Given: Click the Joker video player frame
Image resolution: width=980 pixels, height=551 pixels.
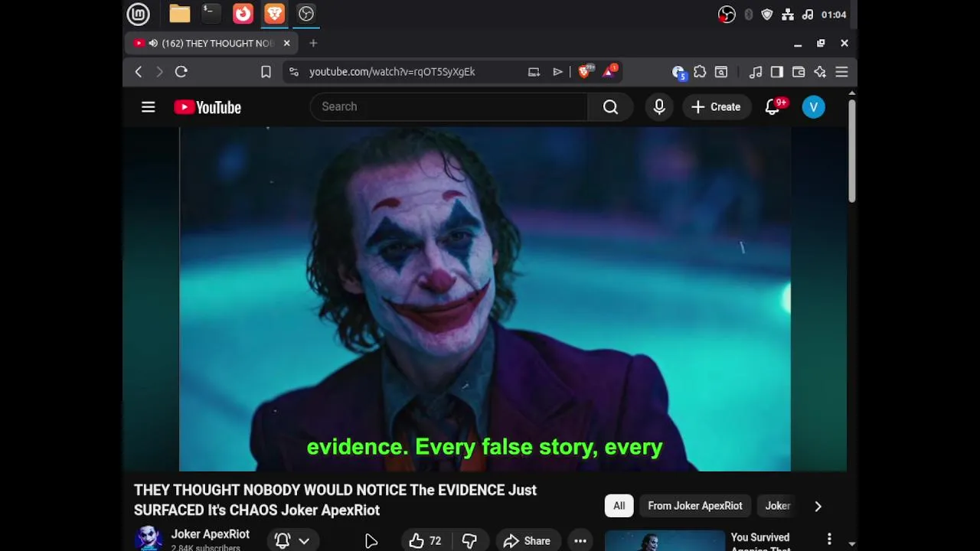Looking at the screenshot, I should (485, 299).
